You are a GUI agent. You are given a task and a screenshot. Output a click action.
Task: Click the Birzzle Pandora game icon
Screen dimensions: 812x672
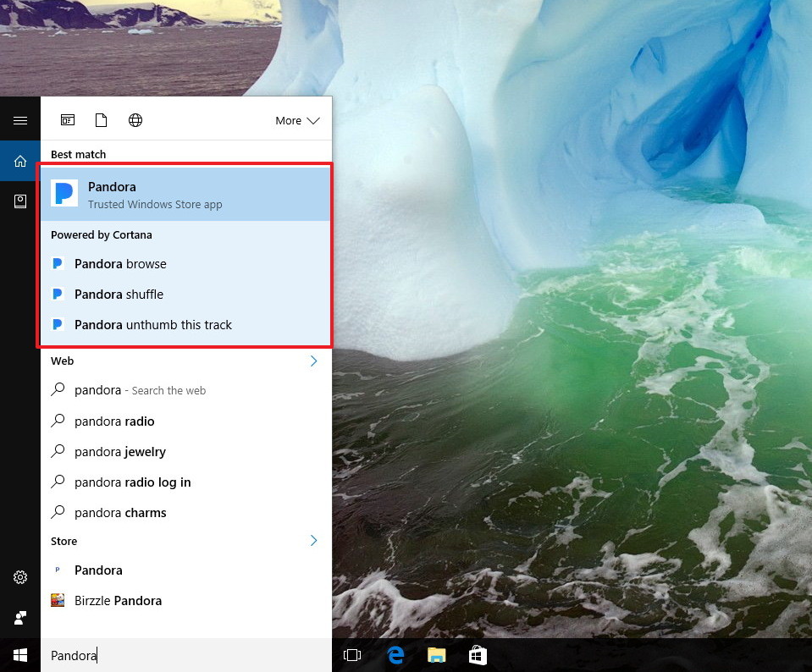tap(58, 600)
